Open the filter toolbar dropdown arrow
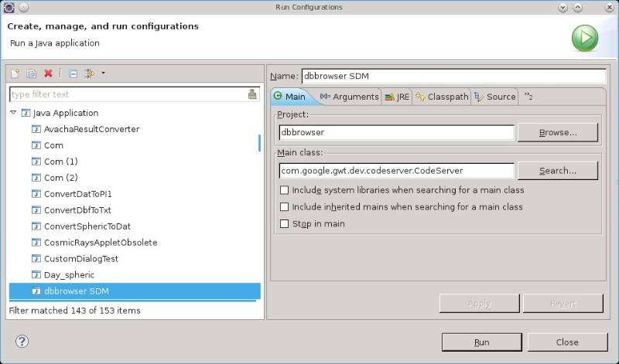The height and width of the screenshot is (364, 619). [103, 73]
